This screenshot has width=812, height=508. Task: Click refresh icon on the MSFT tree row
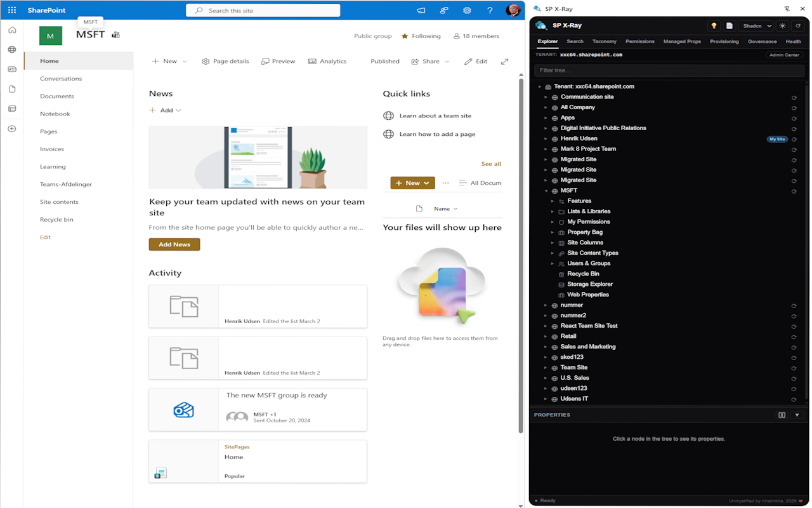point(794,191)
